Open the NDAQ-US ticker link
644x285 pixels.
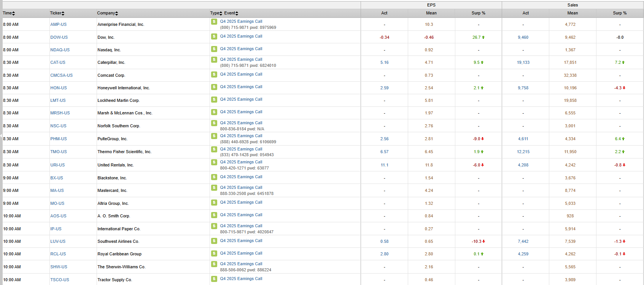60,50
